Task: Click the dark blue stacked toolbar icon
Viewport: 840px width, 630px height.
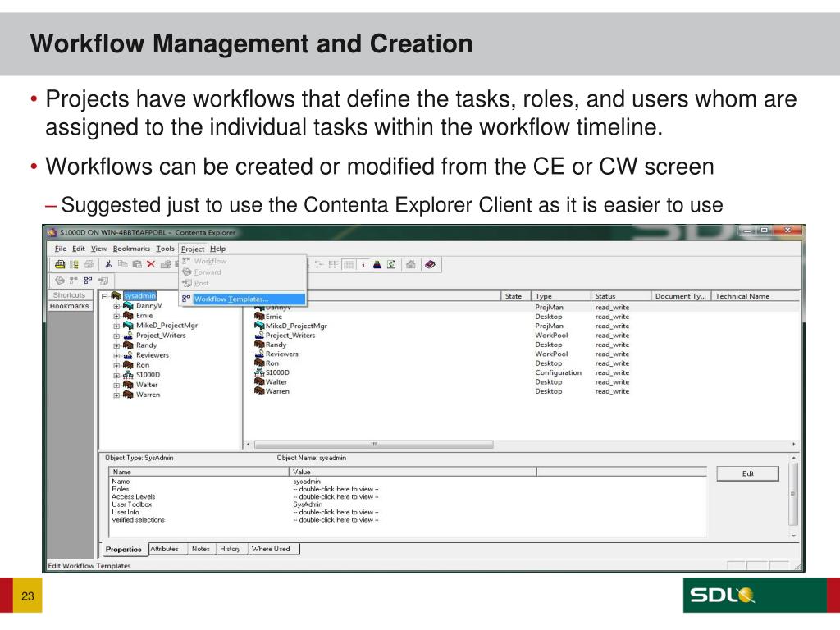Action: 377,265
